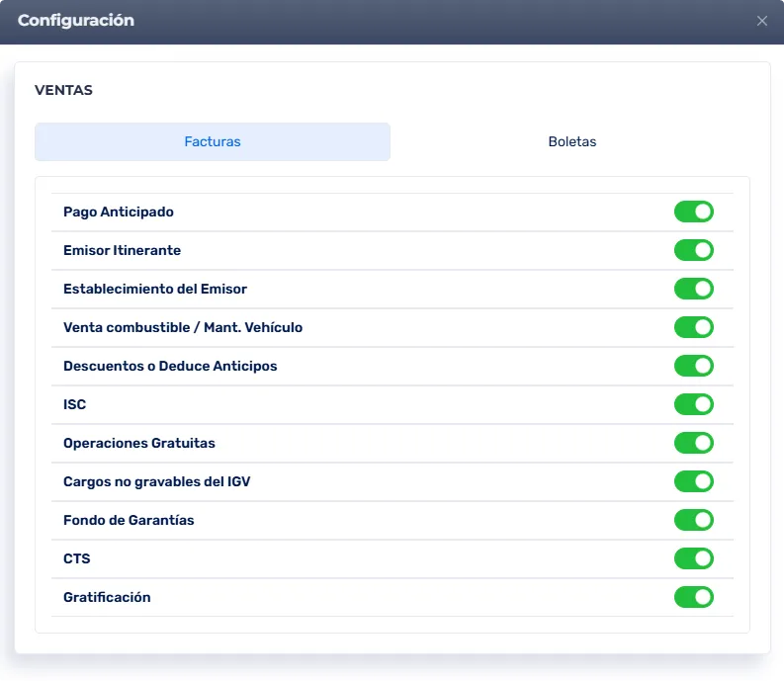Screen dimensions: 784x681
Task: Toggle the Fondo de Garantías switch
Action: (693, 520)
